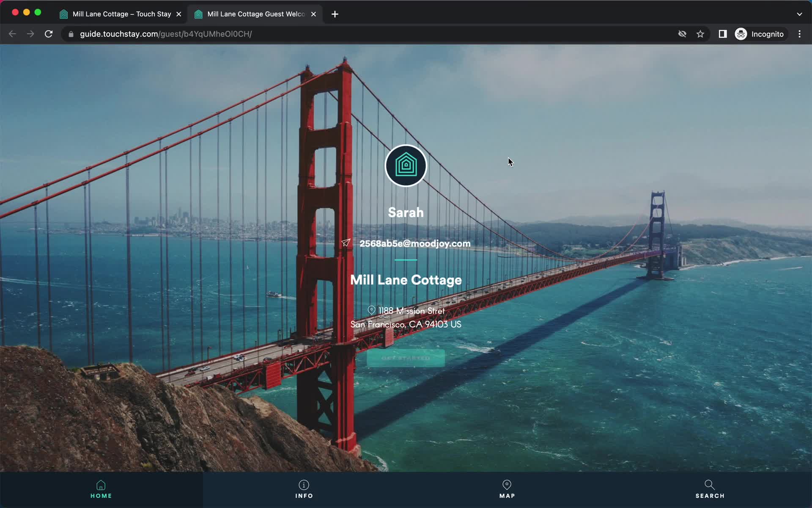Open Search in bottom navigation

[710, 490]
